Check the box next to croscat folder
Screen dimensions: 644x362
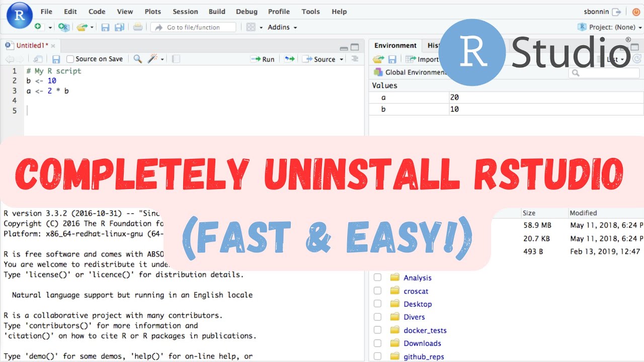point(378,291)
